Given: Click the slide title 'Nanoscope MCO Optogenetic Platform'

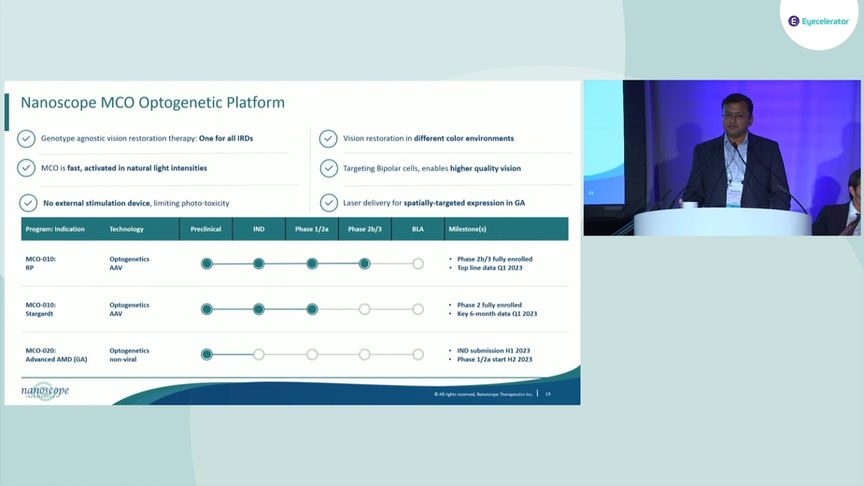Looking at the screenshot, I should pyautogui.click(x=153, y=102).
